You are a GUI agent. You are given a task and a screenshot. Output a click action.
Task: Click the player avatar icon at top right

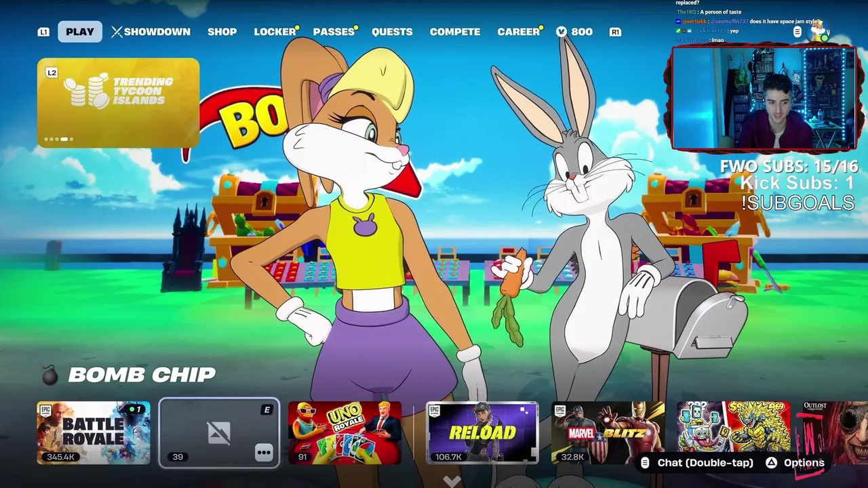pyautogui.click(x=819, y=30)
